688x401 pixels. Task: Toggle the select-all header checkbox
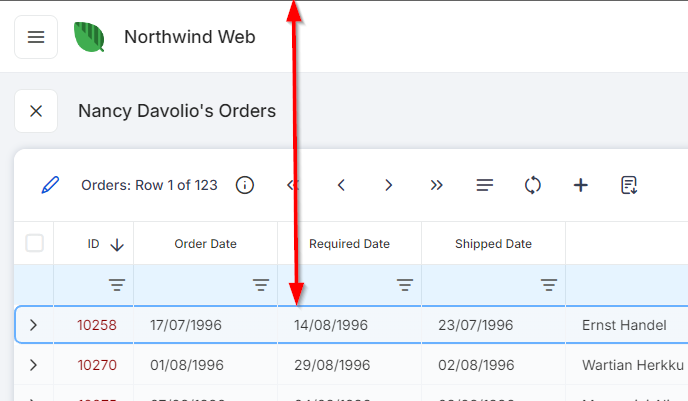click(x=35, y=243)
